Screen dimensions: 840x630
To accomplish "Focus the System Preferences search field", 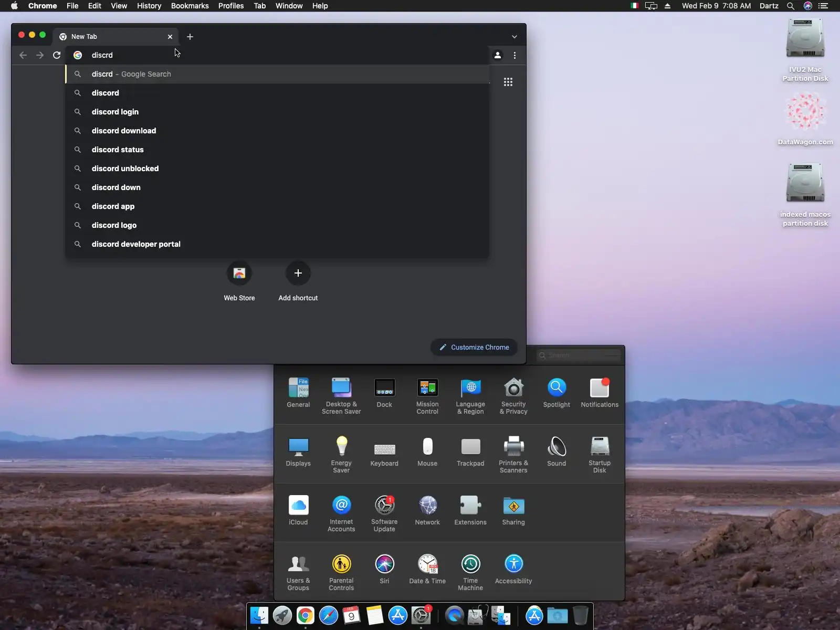I will (579, 355).
